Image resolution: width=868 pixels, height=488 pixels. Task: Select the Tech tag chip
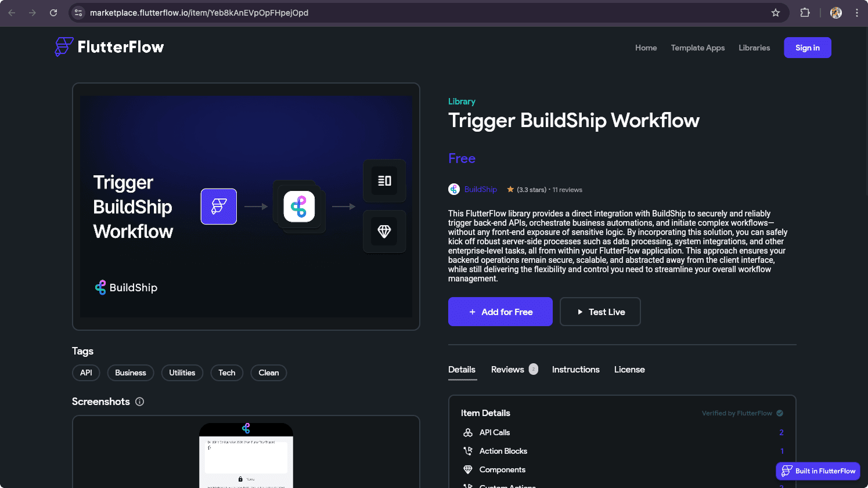click(x=227, y=373)
